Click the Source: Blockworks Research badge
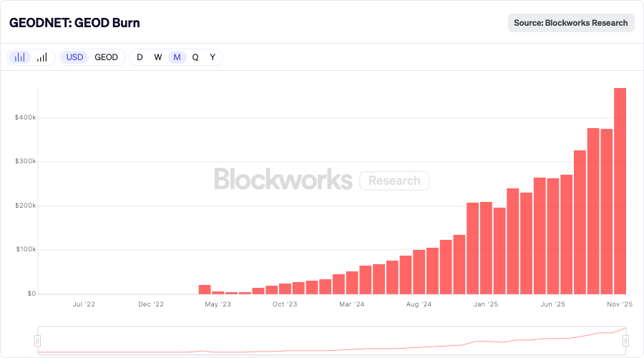644x358 pixels. 571,23
